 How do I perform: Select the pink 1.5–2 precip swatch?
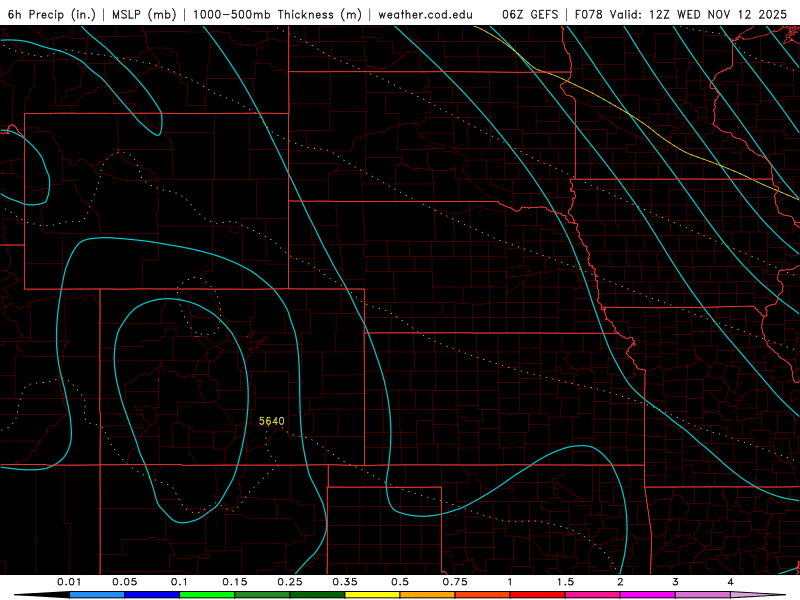pos(593,595)
